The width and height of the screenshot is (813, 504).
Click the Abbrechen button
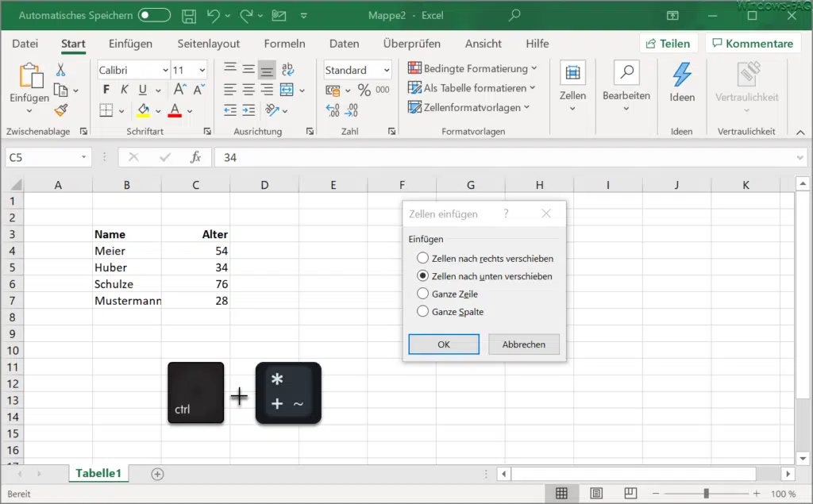(524, 344)
